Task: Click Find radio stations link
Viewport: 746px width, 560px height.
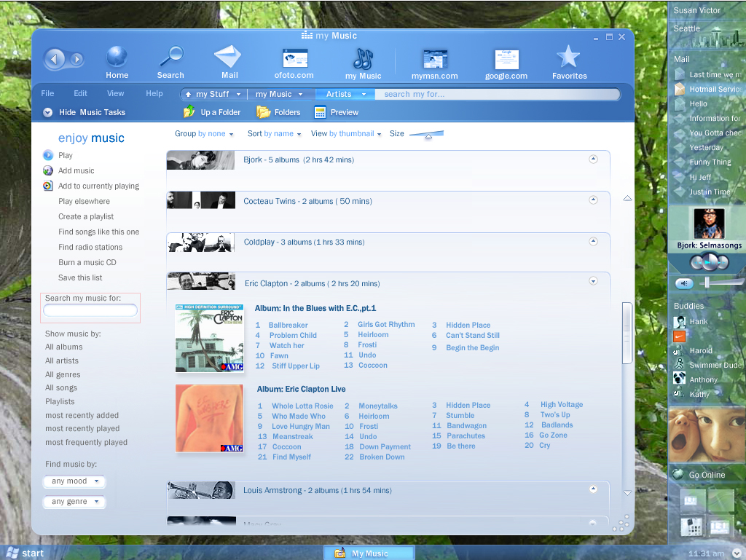Action: coord(90,247)
